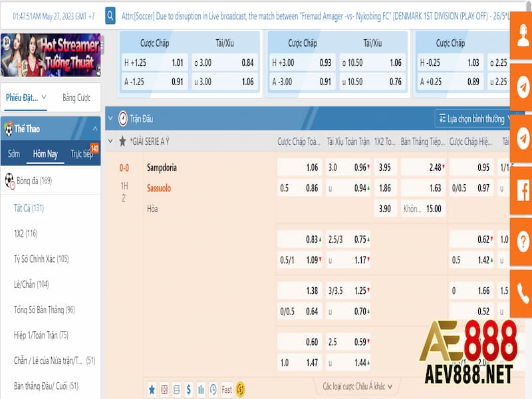Open the Lựa chọn bình thường dropdown
532x399 pixels.
click(x=475, y=119)
